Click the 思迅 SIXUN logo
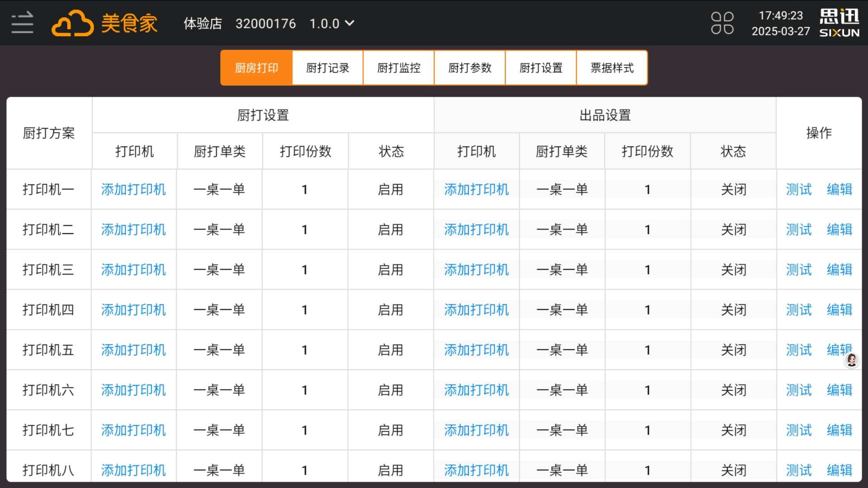This screenshot has width=868, height=488. [x=839, y=22]
